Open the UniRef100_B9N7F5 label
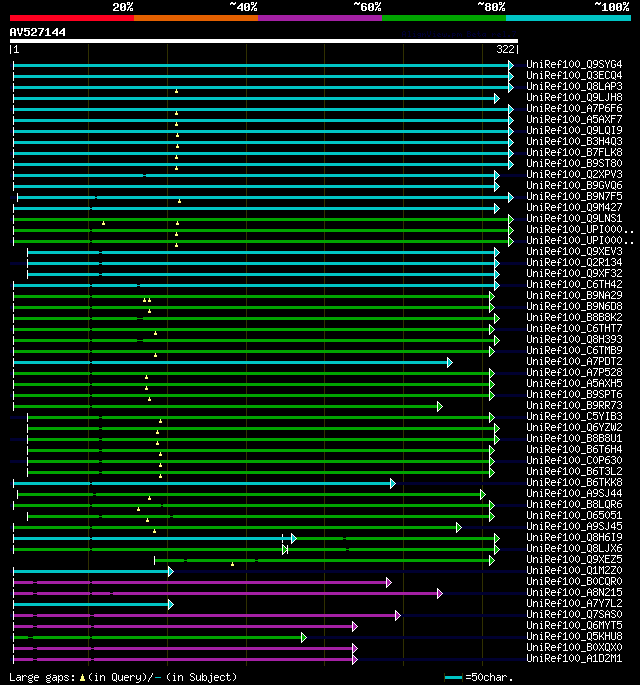 click(574, 196)
